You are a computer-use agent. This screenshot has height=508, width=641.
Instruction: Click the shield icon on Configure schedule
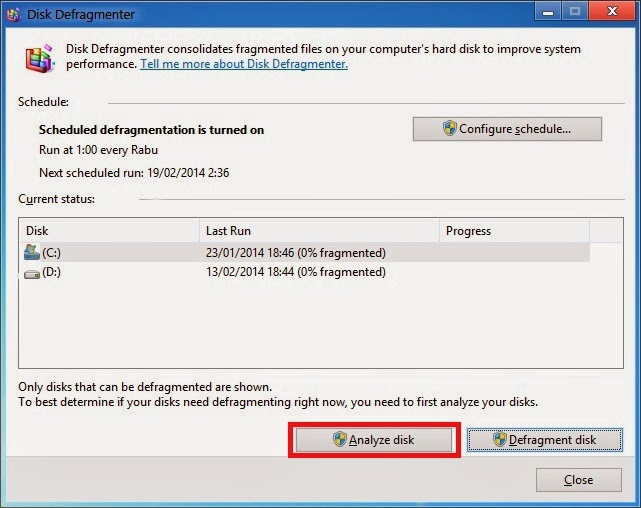click(449, 128)
